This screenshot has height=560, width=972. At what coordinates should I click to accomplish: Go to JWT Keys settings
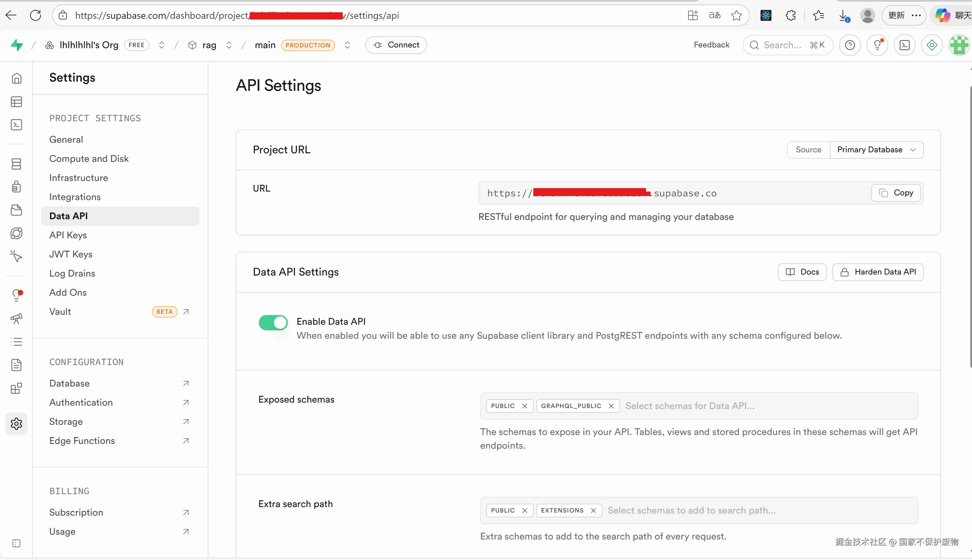point(71,254)
